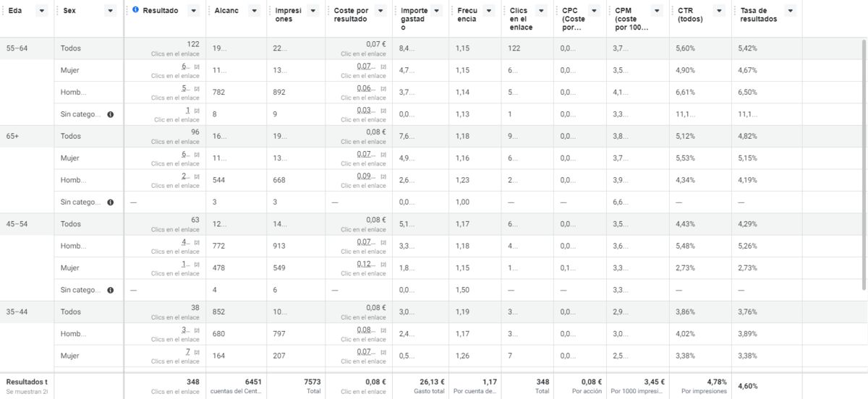
Task: Open the Edad column dropdown arrow
Action: click(42, 11)
